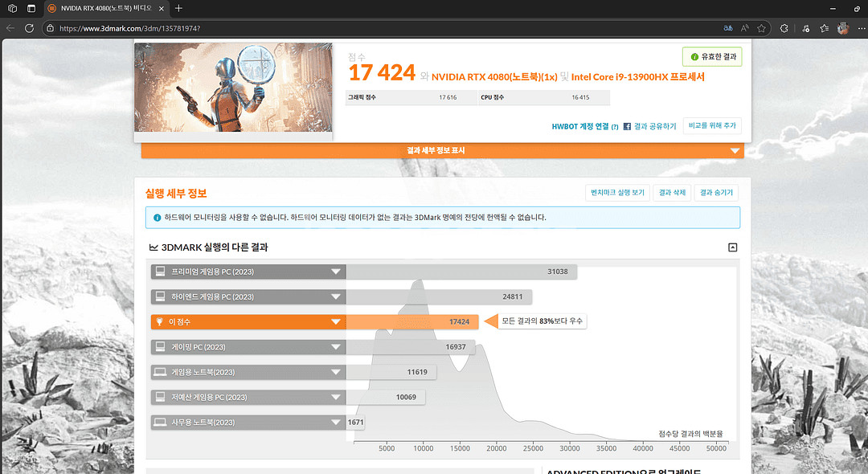
Task: Expand the 게임용 노트북(2023) dropdown
Action: (335, 372)
